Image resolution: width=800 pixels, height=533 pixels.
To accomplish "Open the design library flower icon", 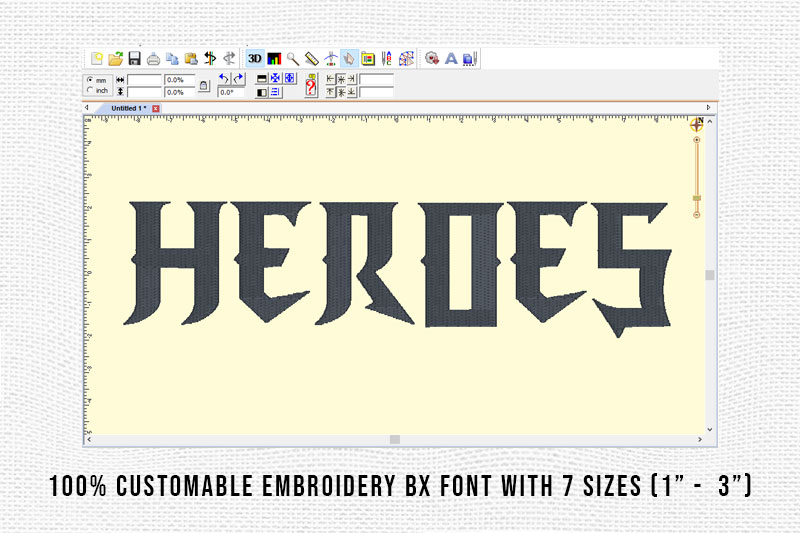I will click(432, 59).
